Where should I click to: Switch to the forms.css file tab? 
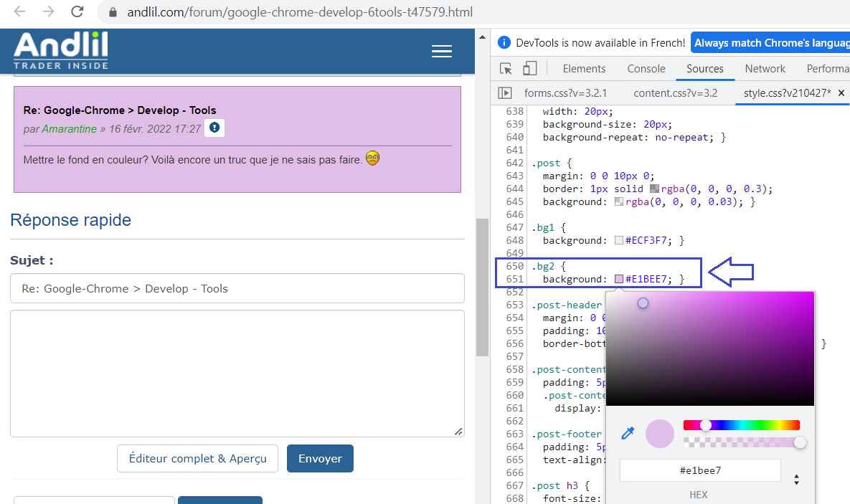(565, 93)
